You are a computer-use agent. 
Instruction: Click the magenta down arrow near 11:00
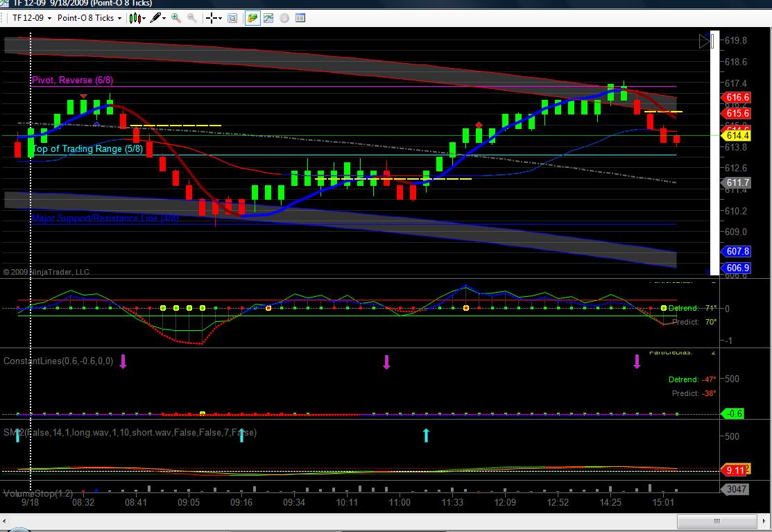click(x=386, y=362)
